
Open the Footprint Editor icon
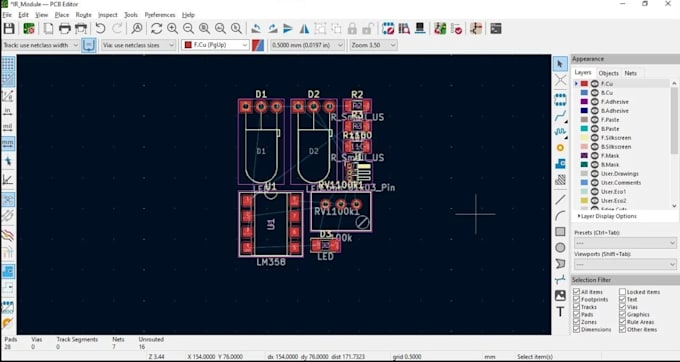coord(388,29)
